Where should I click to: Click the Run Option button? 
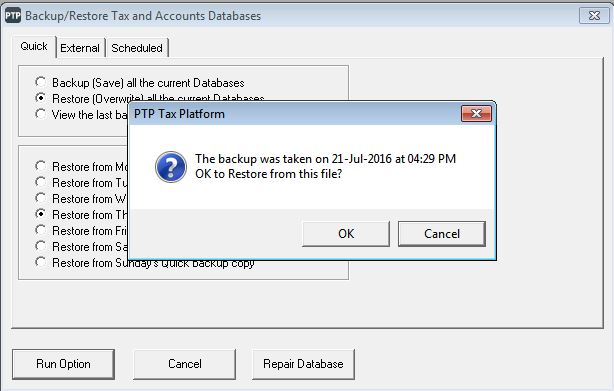click(x=63, y=364)
